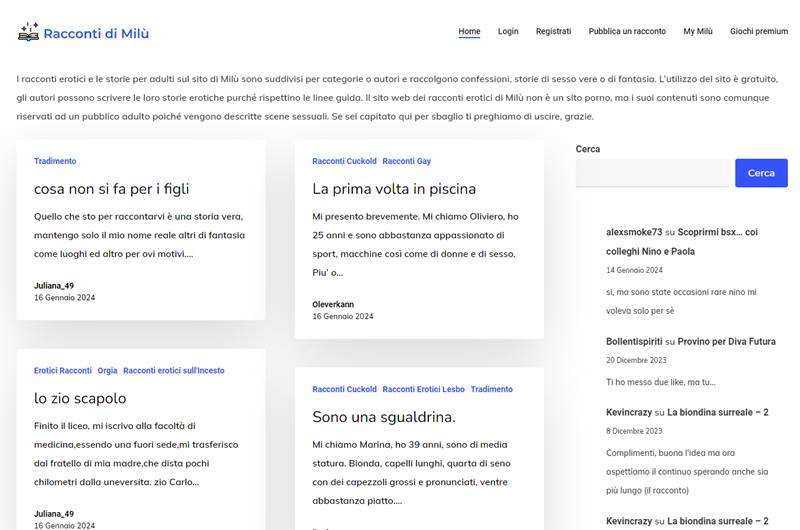The height and width of the screenshot is (530, 800).
Task: Click the blue Cerca button
Action: click(761, 173)
